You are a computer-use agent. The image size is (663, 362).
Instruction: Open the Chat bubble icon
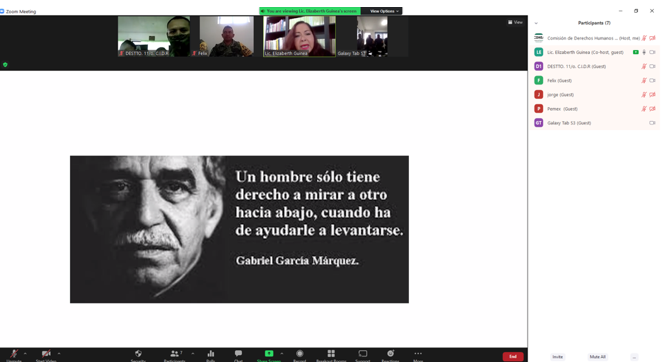(238, 354)
